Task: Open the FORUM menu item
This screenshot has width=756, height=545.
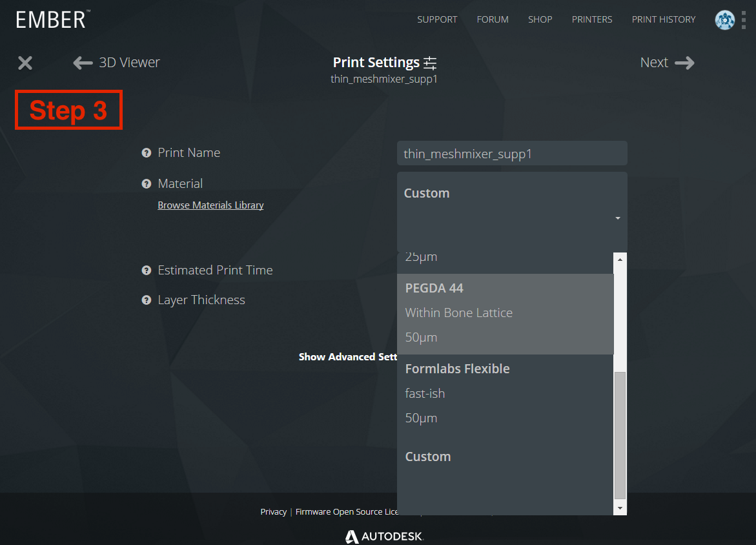Action: pyautogui.click(x=493, y=19)
